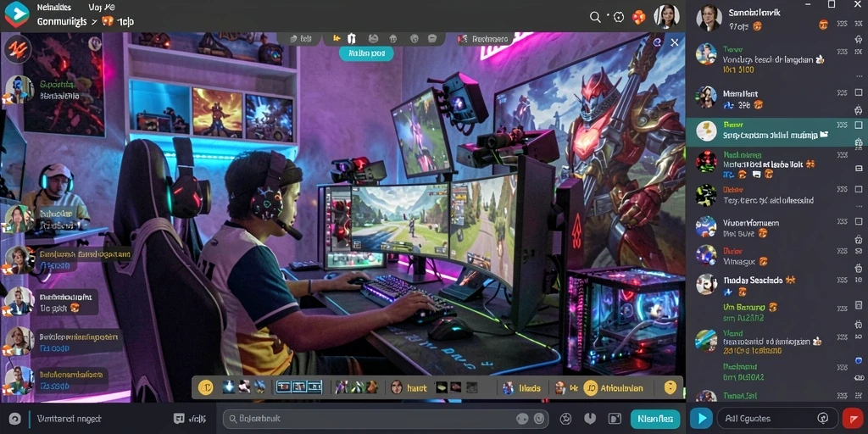Select the highlighted green chat message row
868x434 pixels.
[776, 131]
